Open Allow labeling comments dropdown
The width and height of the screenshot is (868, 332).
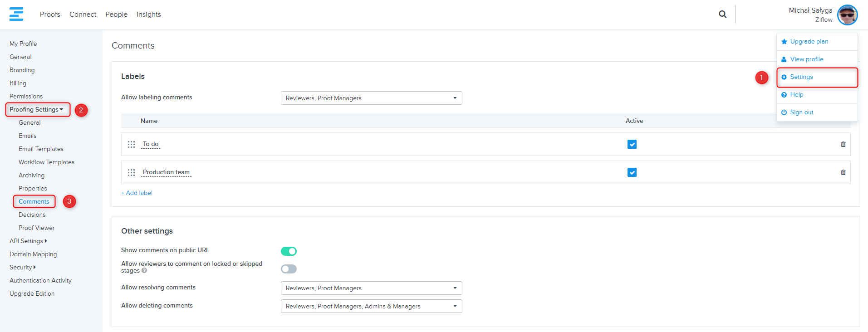click(x=371, y=98)
